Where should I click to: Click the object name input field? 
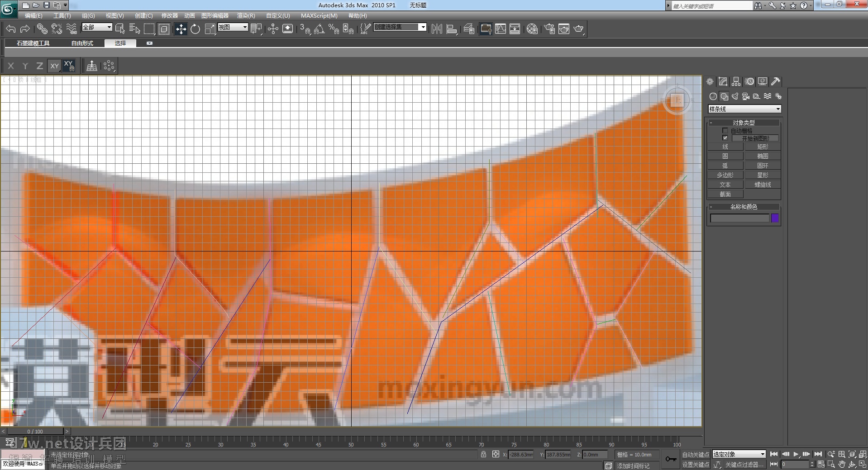pyautogui.click(x=739, y=218)
